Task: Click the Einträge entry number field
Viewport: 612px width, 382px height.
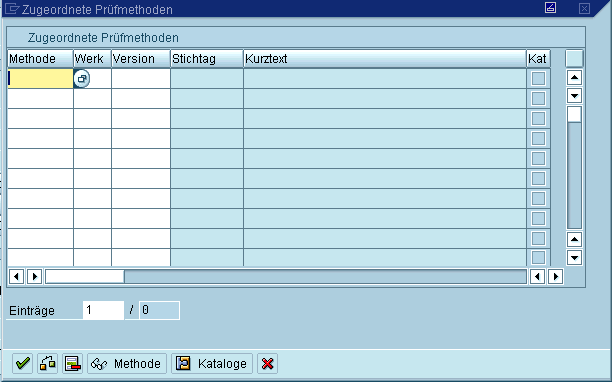Action: pos(103,310)
